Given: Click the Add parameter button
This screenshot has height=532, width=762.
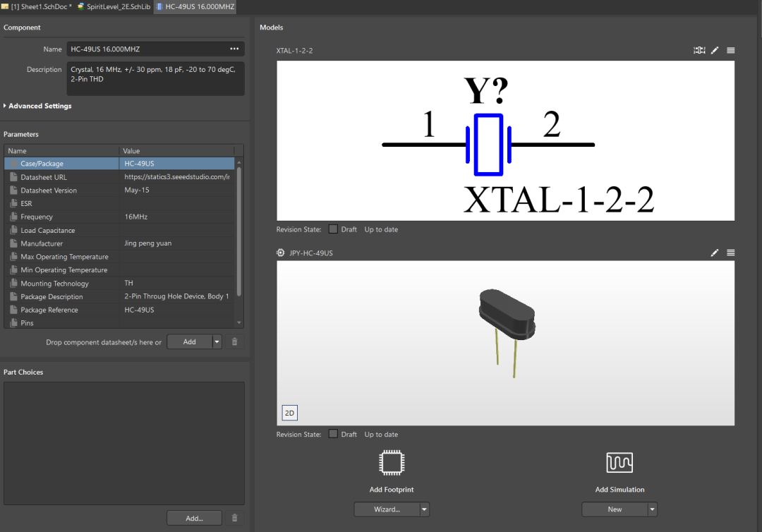Looking at the screenshot, I should [x=190, y=342].
